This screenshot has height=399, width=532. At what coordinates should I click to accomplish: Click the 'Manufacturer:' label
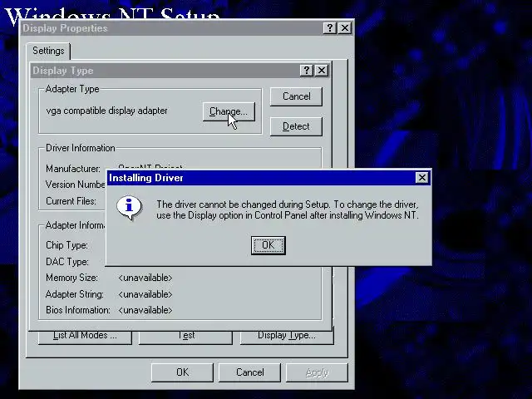[73, 169]
